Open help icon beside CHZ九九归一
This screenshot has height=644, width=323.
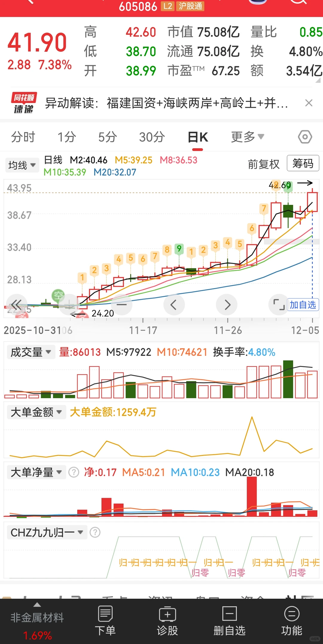[95, 532]
